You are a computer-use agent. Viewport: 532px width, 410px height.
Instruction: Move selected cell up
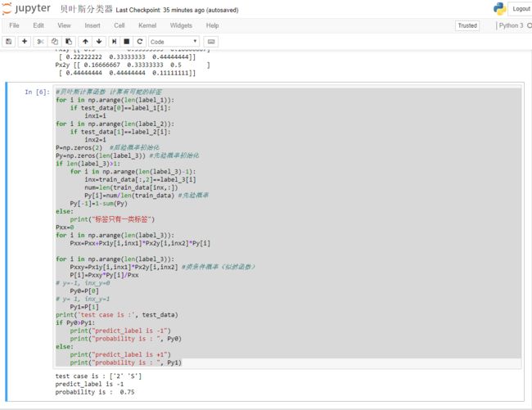click(x=85, y=42)
